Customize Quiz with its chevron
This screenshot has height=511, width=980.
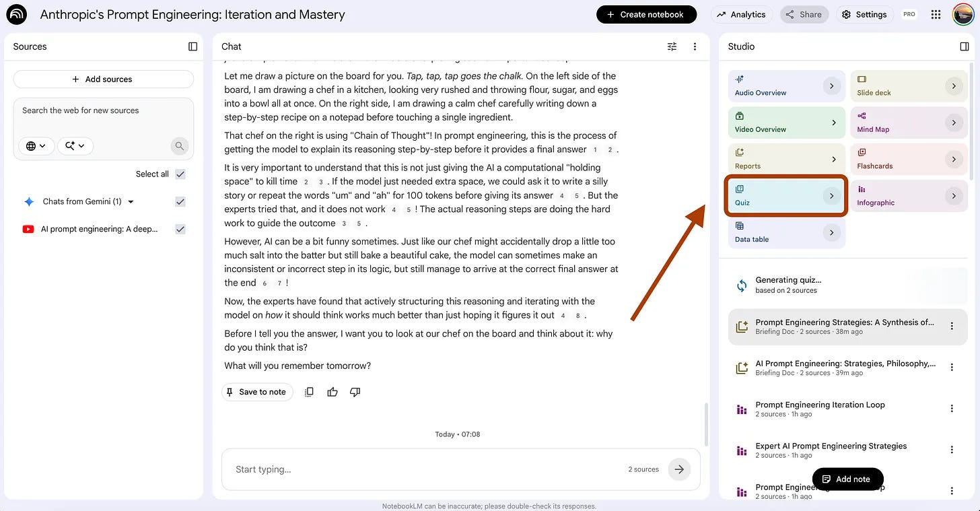[832, 196]
